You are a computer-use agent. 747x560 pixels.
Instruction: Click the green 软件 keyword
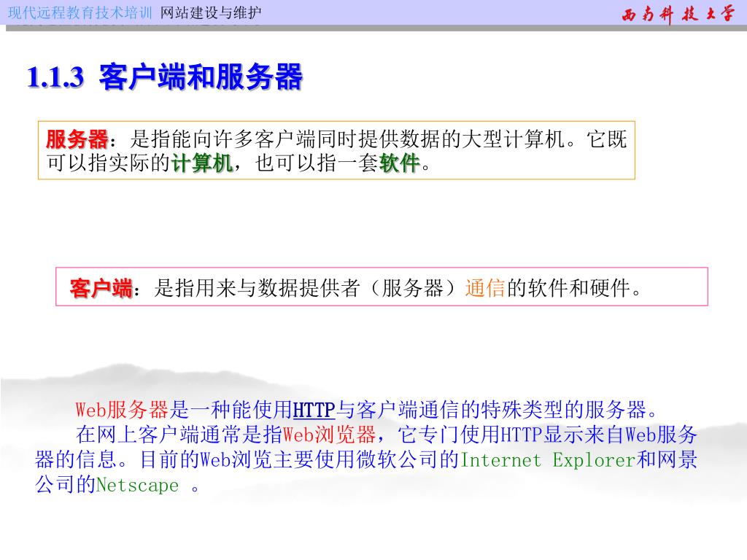coord(399,163)
